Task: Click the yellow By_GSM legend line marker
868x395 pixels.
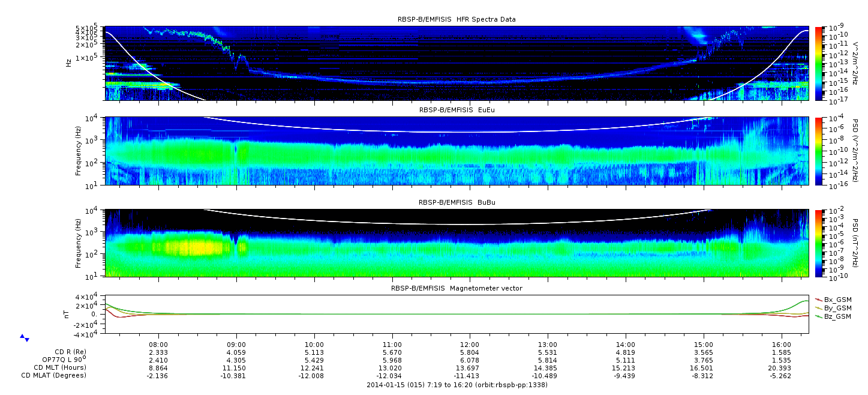Action: point(819,308)
